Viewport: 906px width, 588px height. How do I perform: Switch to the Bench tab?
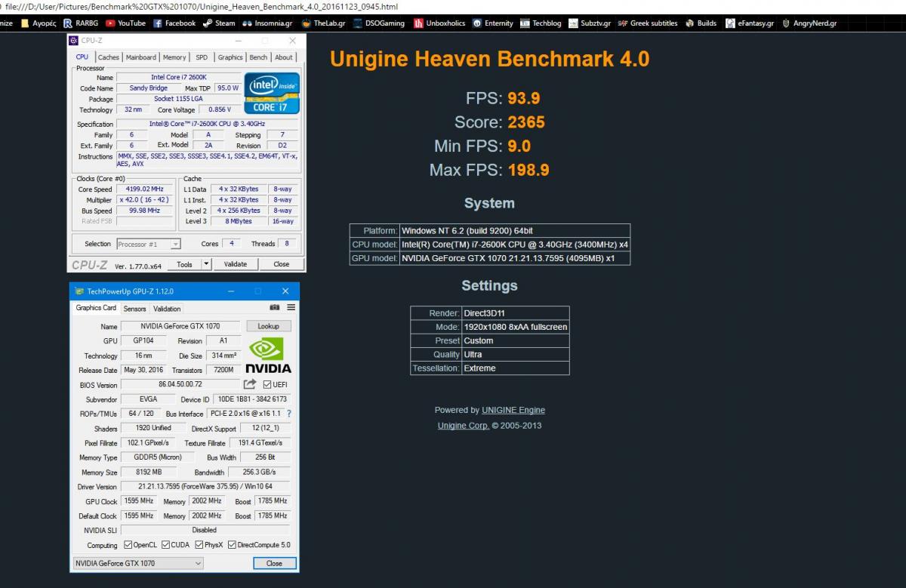click(258, 57)
